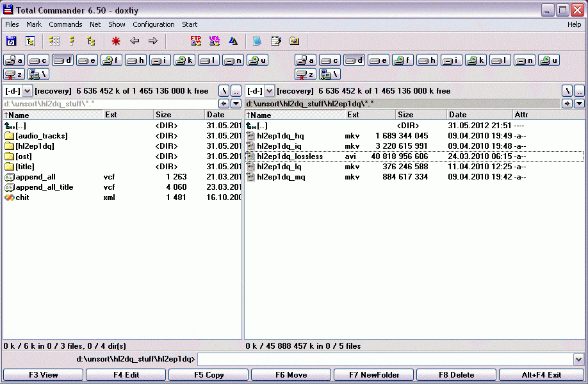Click the F3 View button
Screen dimensions: 588x384
click(x=44, y=374)
